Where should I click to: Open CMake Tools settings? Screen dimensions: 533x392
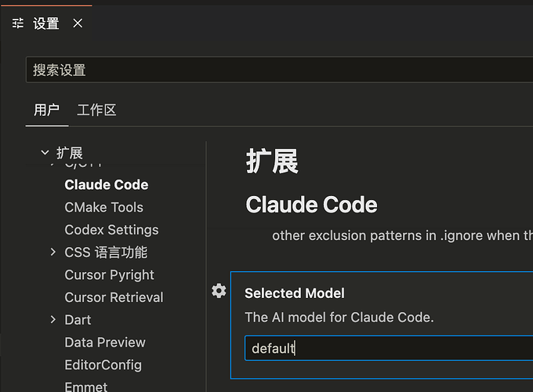(x=104, y=207)
